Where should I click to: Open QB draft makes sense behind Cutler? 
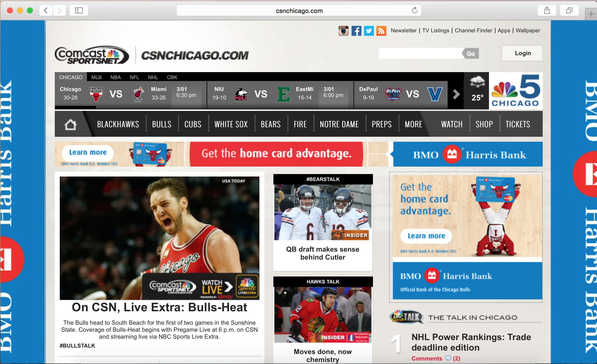323,253
